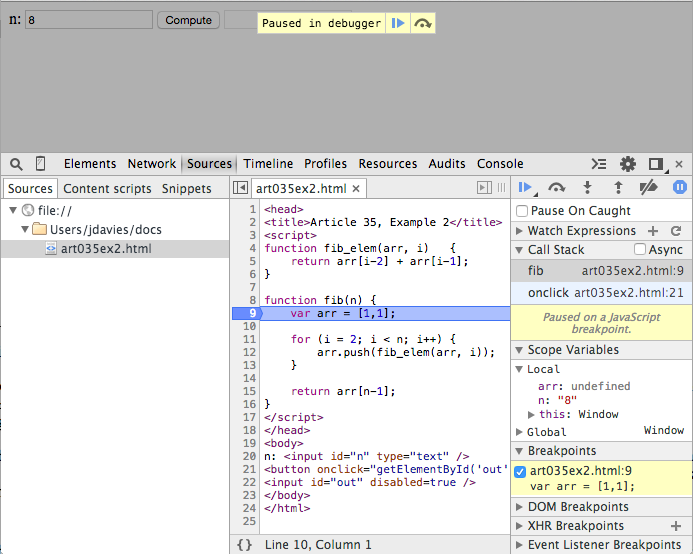Open the DevTools search magnifier
Image resolution: width=693 pixels, height=554 pixels.
pyautogui.click(x=16, y=164)
